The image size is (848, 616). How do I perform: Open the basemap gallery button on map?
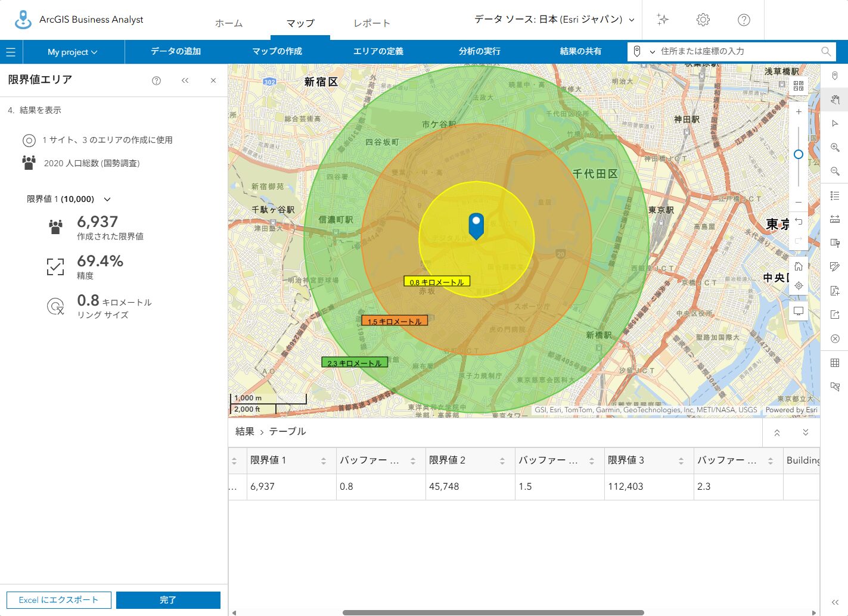[799, 86]
